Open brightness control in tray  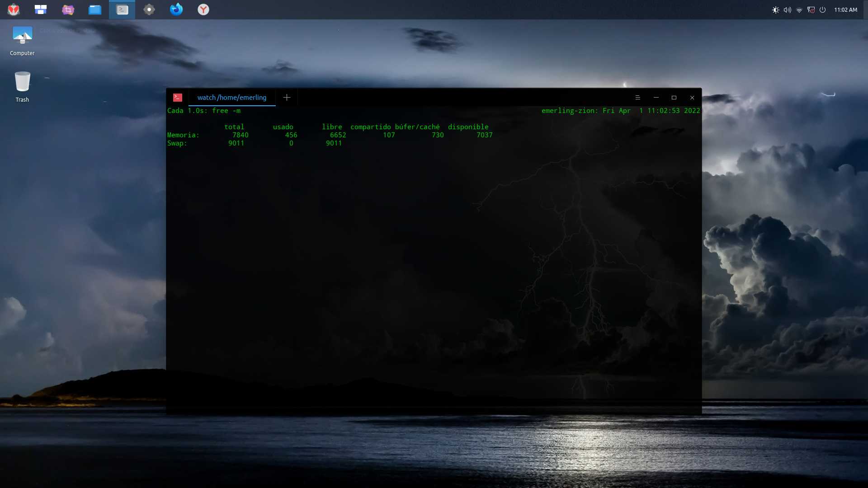click(x=776, y=10)
